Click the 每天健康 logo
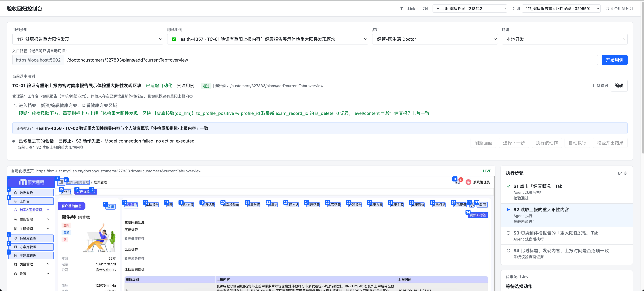This screenshot has height=291, width=644. pyautogui.click(x=31, y=182)
